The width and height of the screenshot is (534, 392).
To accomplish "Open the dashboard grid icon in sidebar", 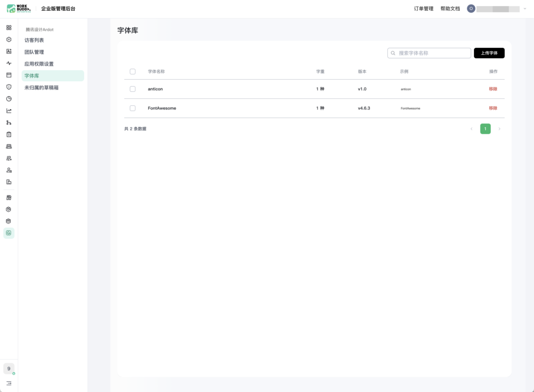I will pos(9,28).
